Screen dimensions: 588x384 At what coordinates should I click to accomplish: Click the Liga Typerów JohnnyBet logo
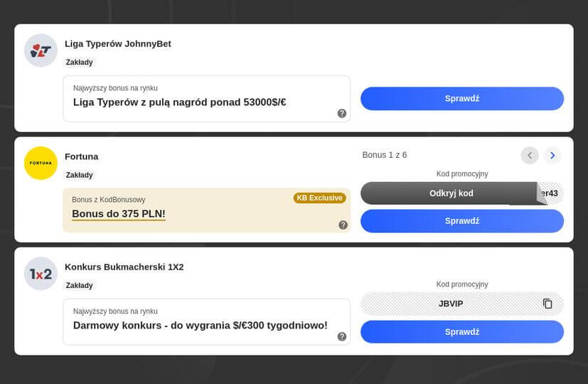[x=41, y=50]
